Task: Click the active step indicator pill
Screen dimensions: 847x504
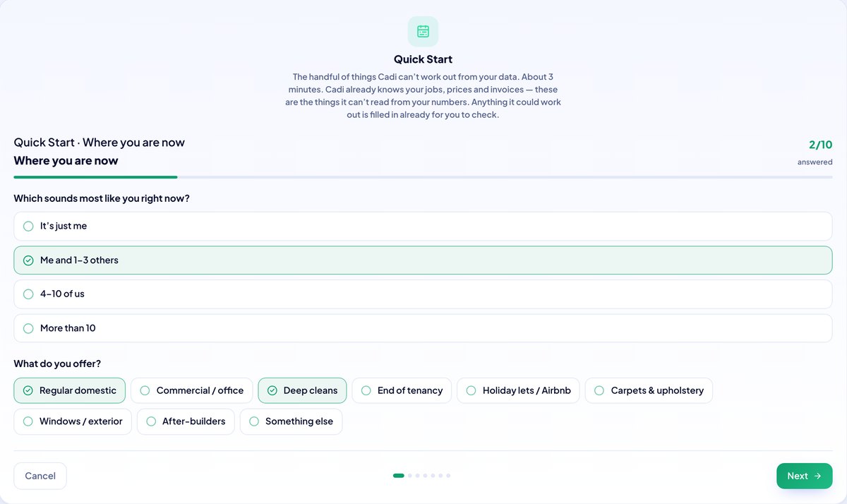Action: pyautogui.click(x=399, y=476)
